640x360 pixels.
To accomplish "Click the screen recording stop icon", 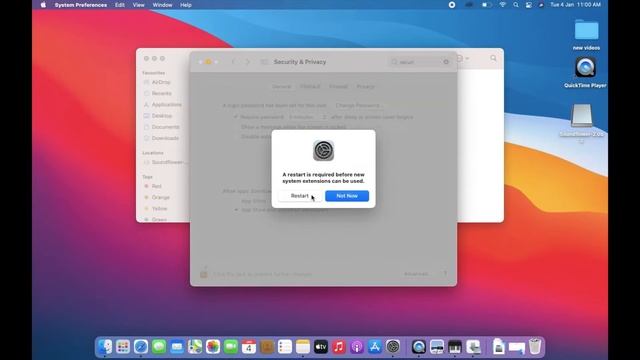I will [x=452, y=5].
